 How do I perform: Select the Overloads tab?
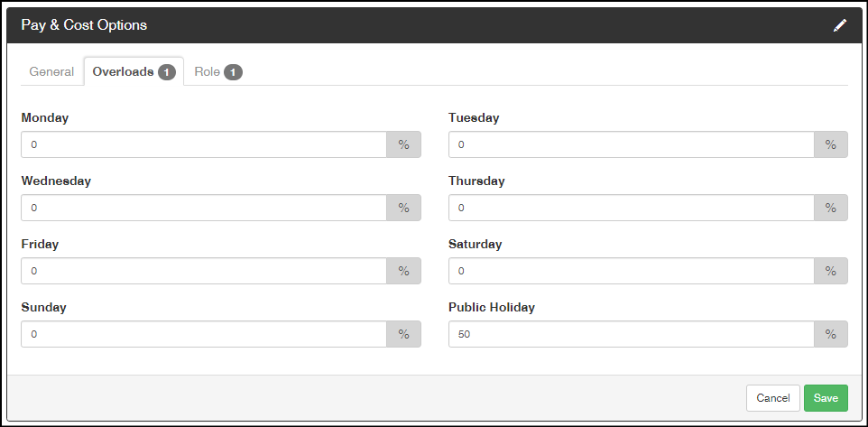(134, 72)
